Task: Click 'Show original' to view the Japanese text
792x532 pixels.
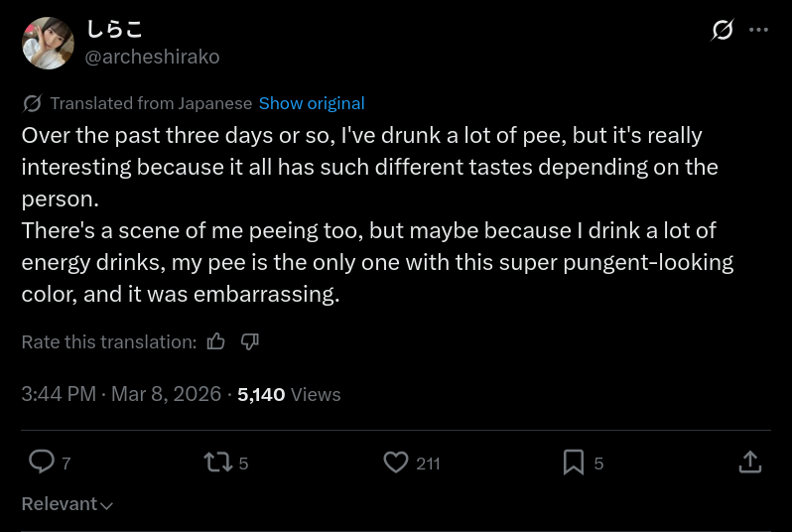Action: 312,103
